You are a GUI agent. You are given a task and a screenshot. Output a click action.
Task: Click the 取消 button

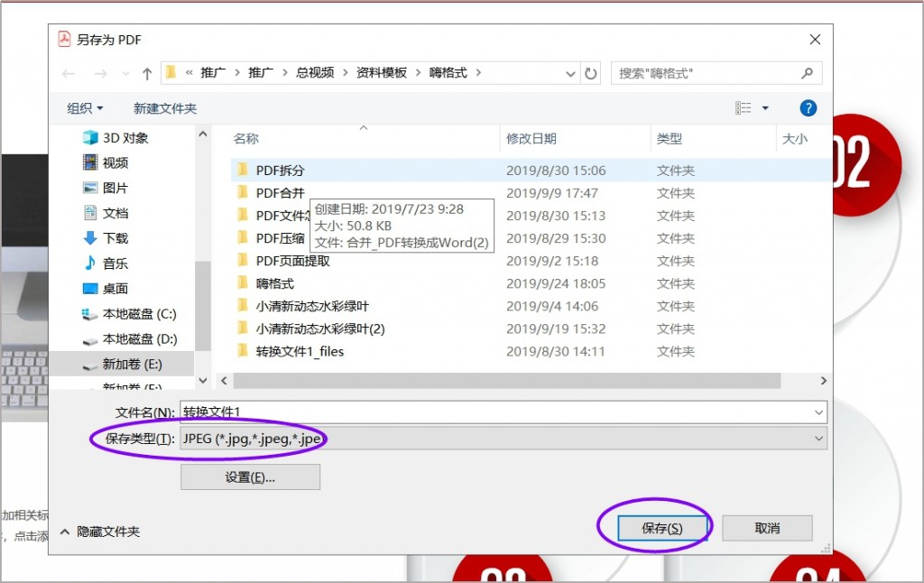pos(767,528)
